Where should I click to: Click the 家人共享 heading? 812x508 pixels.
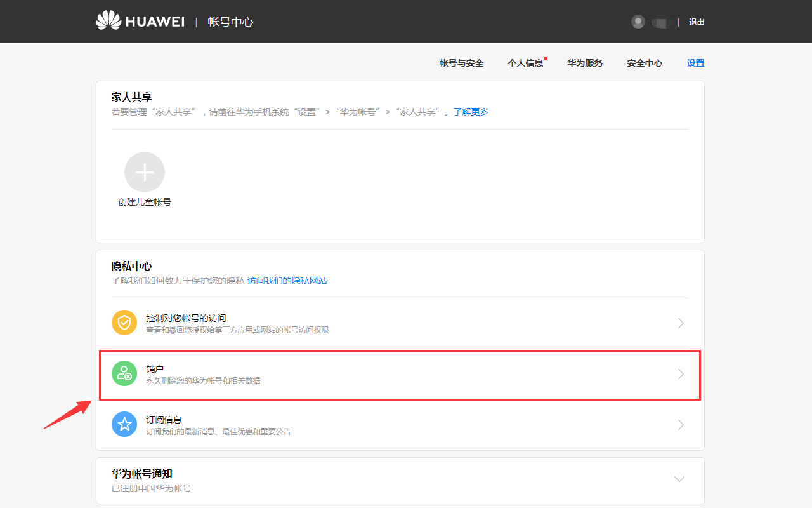pos(132,97)
